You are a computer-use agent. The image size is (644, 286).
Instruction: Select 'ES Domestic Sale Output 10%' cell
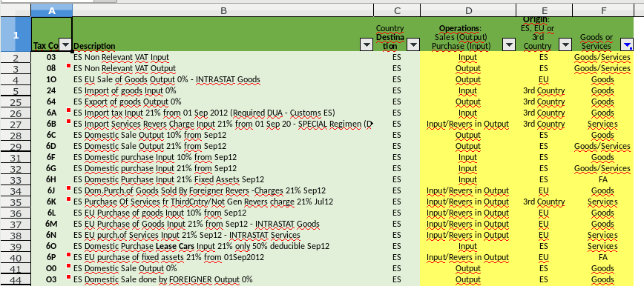pos(223,135)
